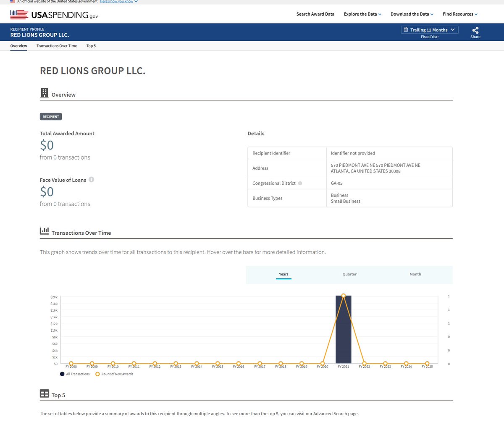Jump to the Top 5 tab

point(91,46)
